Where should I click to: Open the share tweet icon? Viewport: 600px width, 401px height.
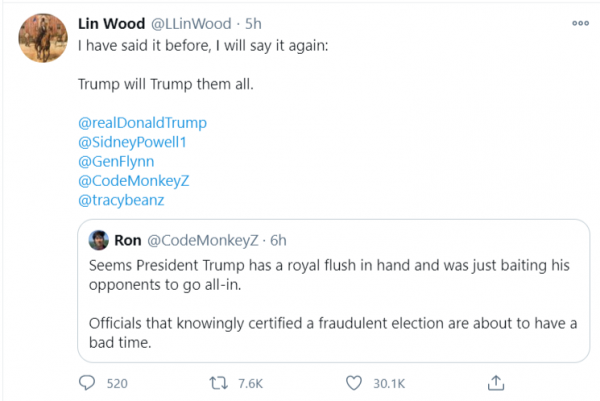(x=494, y=381)
